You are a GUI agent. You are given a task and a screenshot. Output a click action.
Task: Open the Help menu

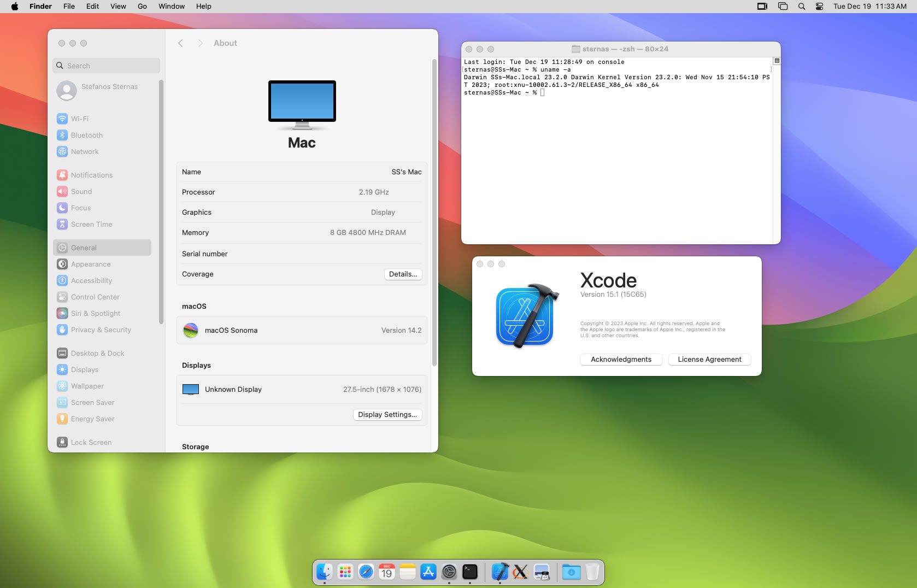[204, 7]
